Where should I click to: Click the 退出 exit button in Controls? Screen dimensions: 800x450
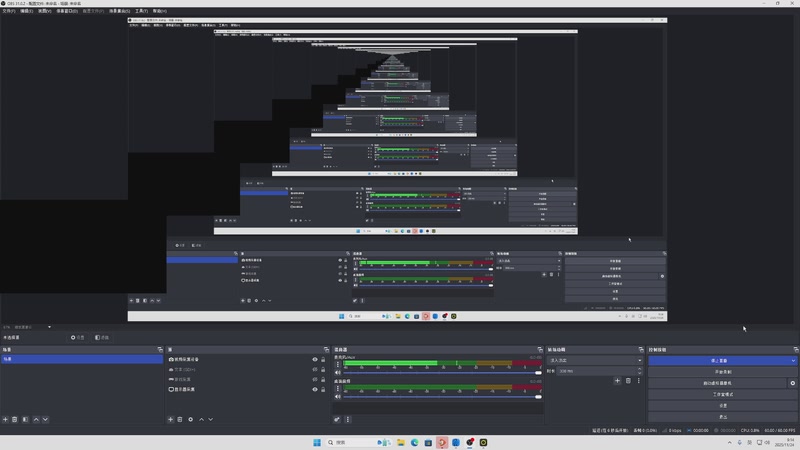(722, 417)
